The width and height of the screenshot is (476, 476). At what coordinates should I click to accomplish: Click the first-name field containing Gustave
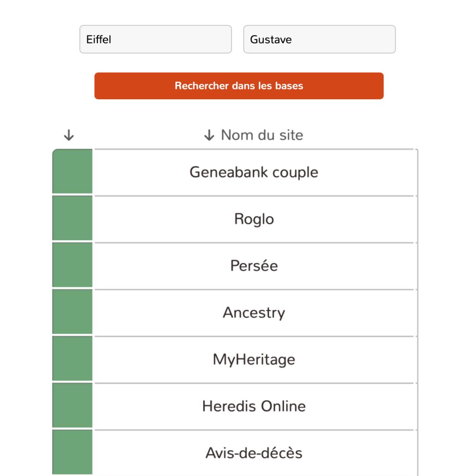click(x=320, y=40)
